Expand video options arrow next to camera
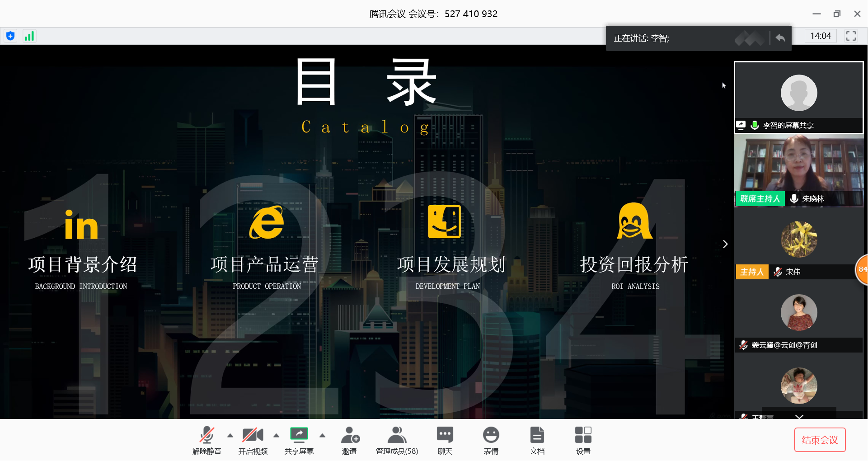868x461 pixels. click(x=277, y=436)
